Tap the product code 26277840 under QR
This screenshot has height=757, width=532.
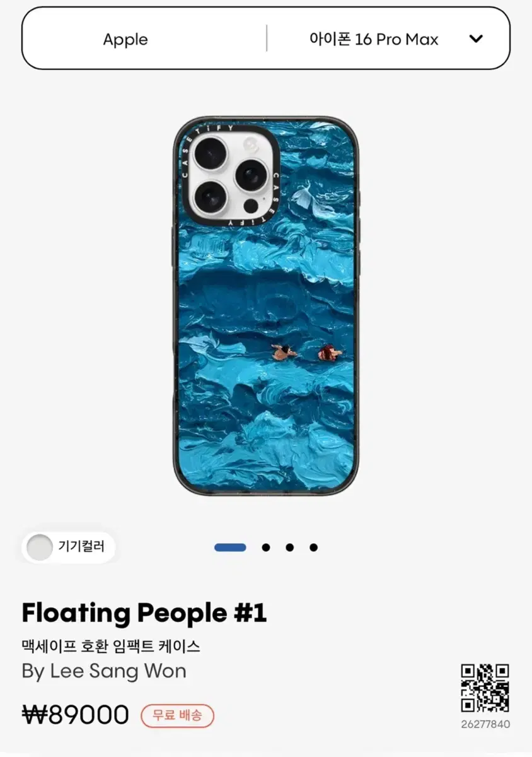tap(485, 724)
